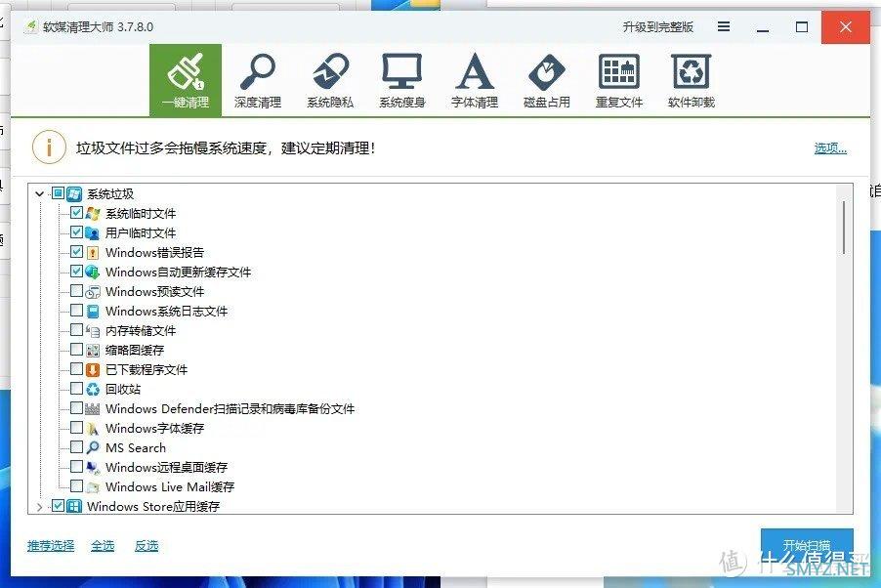
Task: Click the 软媒清理大师 app logo icon
Action: click(x=31, y=26)
